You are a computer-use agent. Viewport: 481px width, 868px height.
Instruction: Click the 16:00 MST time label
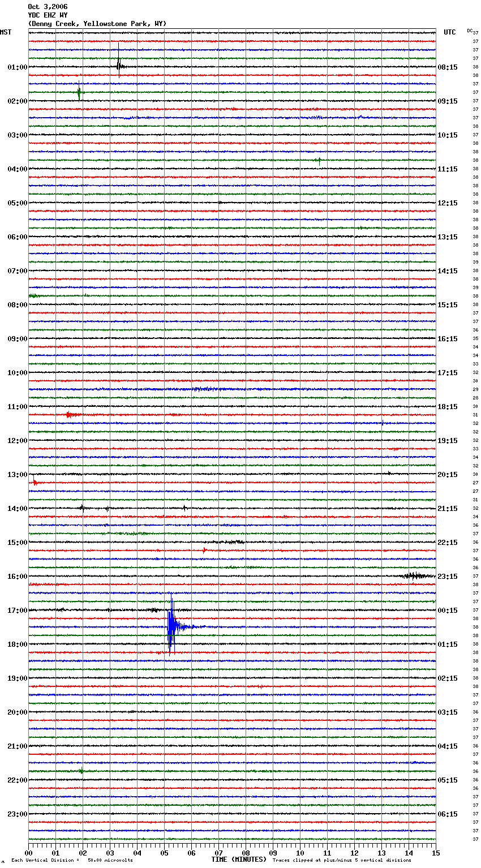coord(18,577)
